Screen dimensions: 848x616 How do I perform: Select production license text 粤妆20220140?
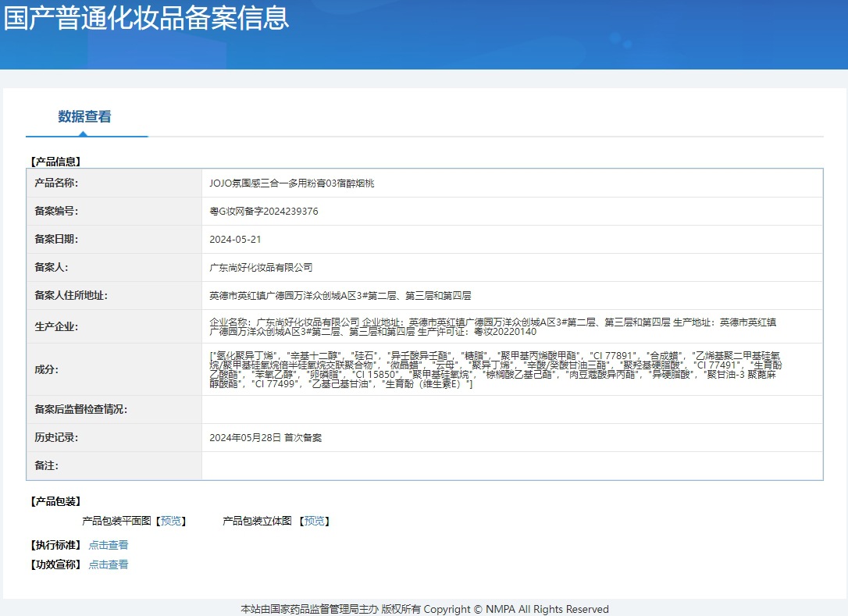click(505, 332)
